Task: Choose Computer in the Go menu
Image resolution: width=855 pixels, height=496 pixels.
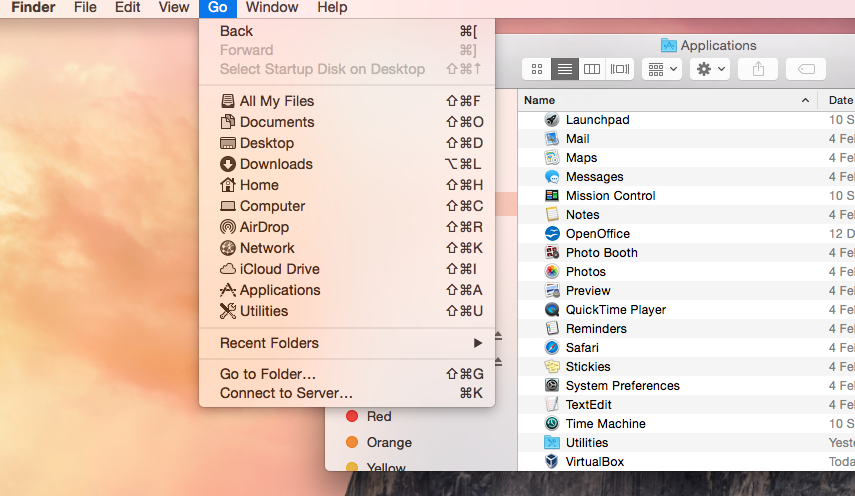Action: pyautogui.click(x=347, y=206)
